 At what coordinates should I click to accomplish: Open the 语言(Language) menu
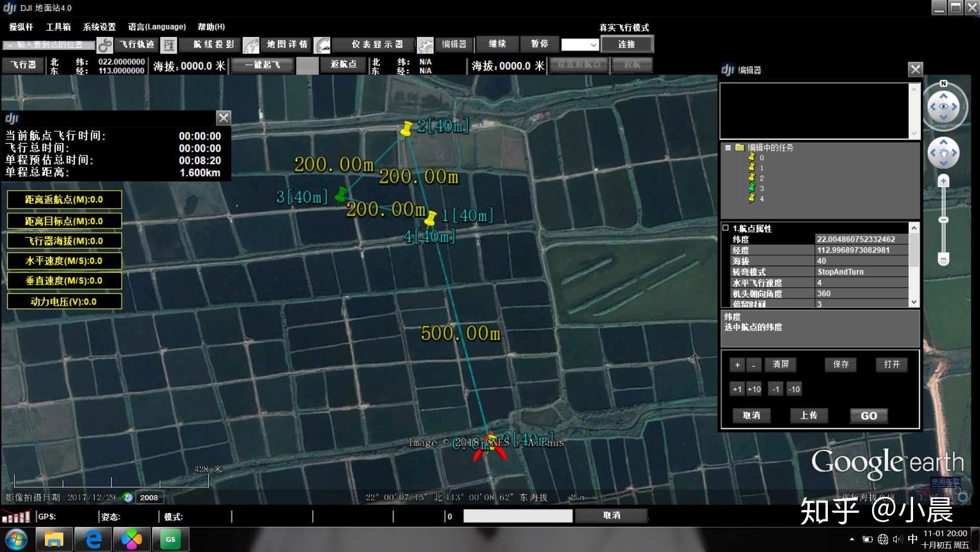pos(157,27)
